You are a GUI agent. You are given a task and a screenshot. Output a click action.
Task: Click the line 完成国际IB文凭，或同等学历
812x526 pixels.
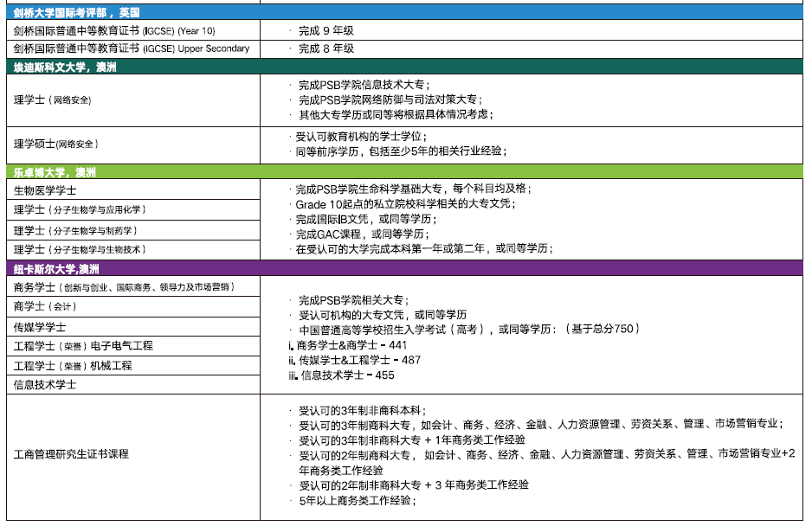pos(365,219)
